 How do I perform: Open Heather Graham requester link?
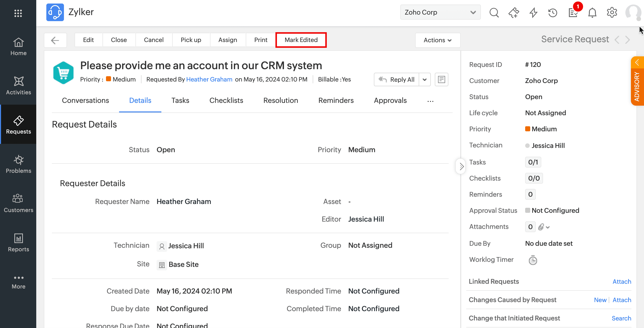(x=209, y=79)
